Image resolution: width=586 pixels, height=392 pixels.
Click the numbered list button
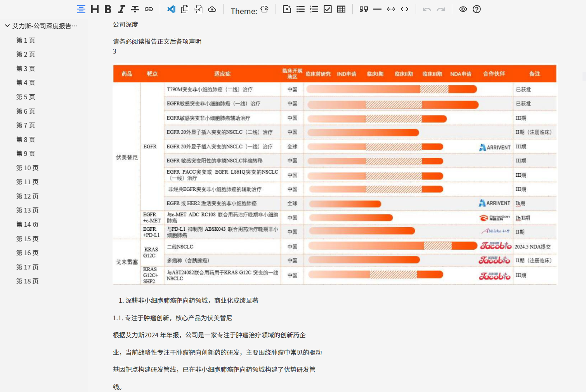pyautogui.click(x=314, y=9)
